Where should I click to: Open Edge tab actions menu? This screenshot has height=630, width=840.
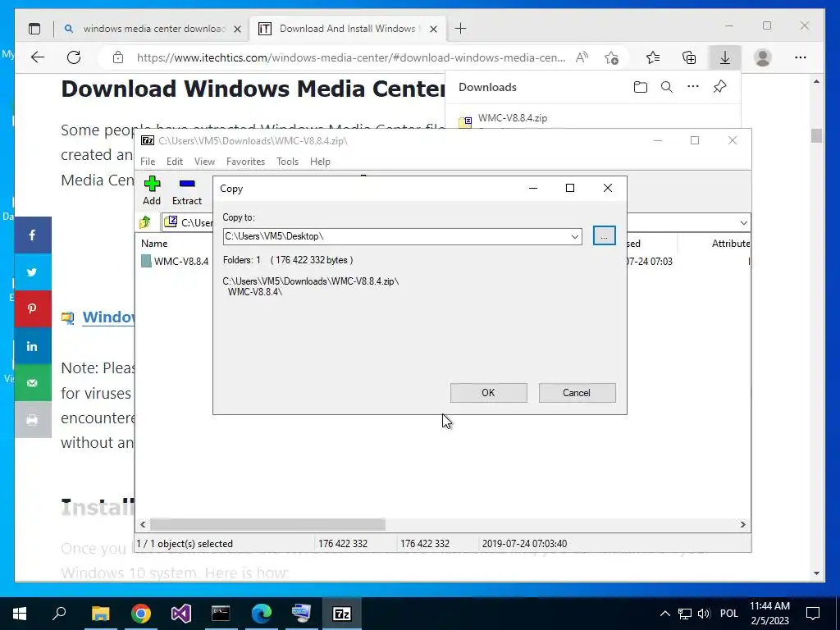pos(34,29)
